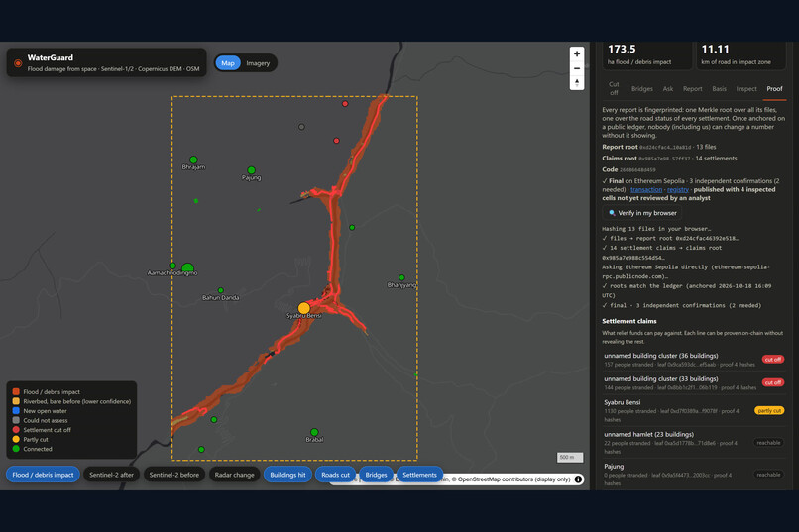Viewport: 799px width, 532px height.
Task: Click Partly cut legend dot
Action: [x=16, y=439]
